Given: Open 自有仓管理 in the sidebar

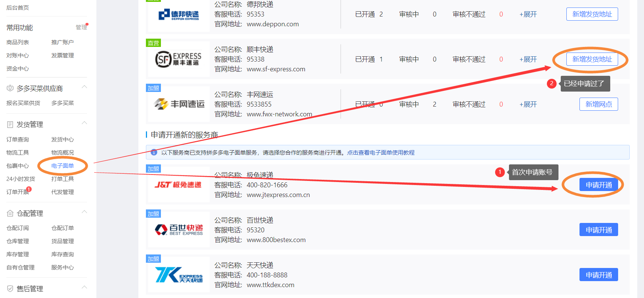Looking at the screenshot, I should tap(21, 268).
